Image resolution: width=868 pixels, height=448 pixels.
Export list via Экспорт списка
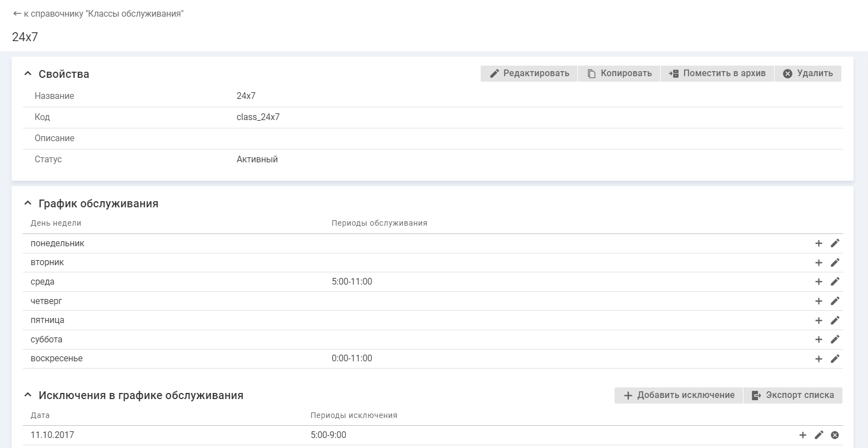792,395
